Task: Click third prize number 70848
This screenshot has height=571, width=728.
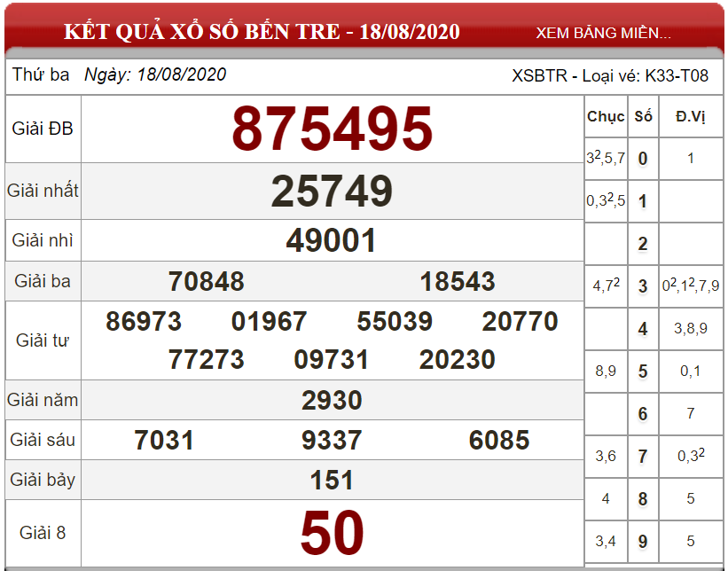Action: [x=206, y=281]
